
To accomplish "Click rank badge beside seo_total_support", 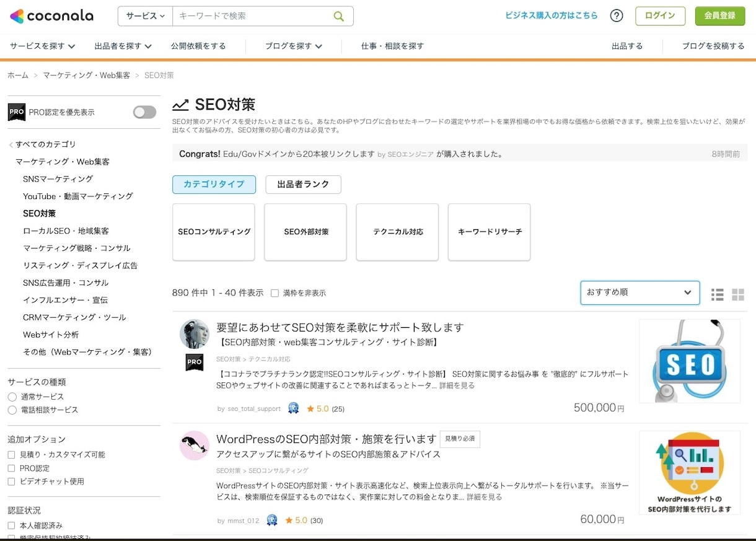I will (x=294, y=408).
